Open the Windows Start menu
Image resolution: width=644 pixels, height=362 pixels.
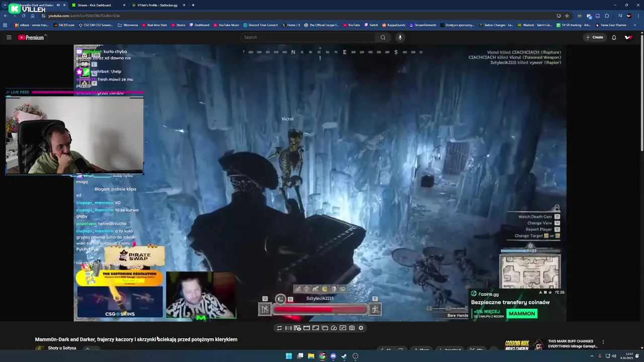289,356
